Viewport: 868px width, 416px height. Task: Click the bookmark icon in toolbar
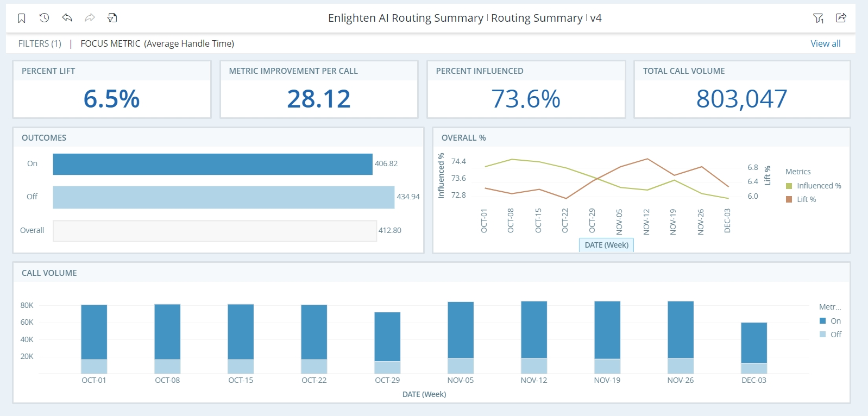22,18
